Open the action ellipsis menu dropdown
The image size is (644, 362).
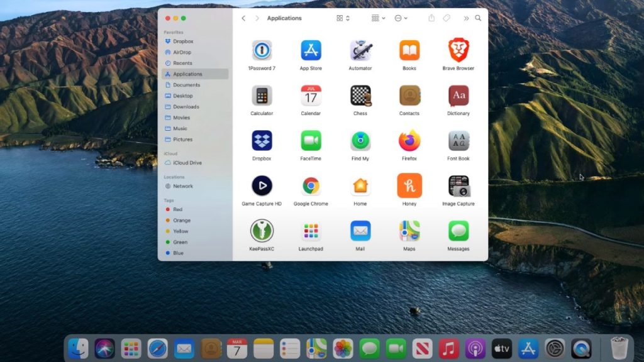(401, 18)
